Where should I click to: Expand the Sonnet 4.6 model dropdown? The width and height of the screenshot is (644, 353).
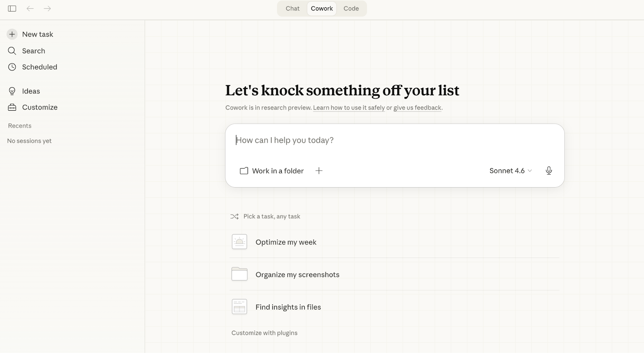point(510,171)
